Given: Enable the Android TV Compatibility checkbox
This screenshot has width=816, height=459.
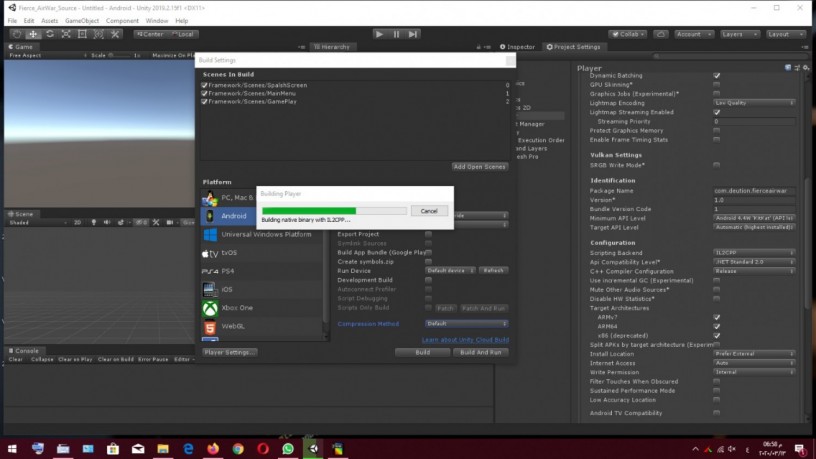Looking at the screenshot, I should coord(716,413).
